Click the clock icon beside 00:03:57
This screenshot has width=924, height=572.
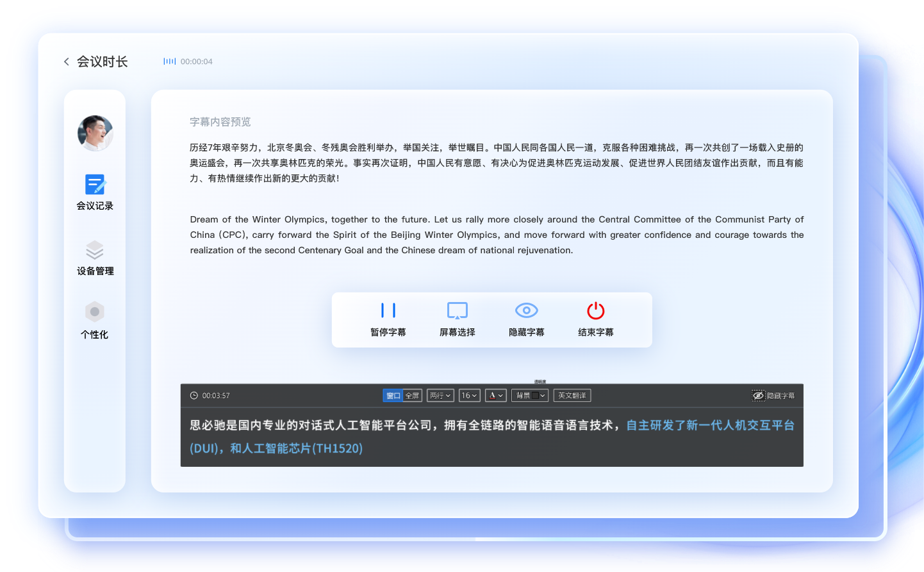click(194, 396)
